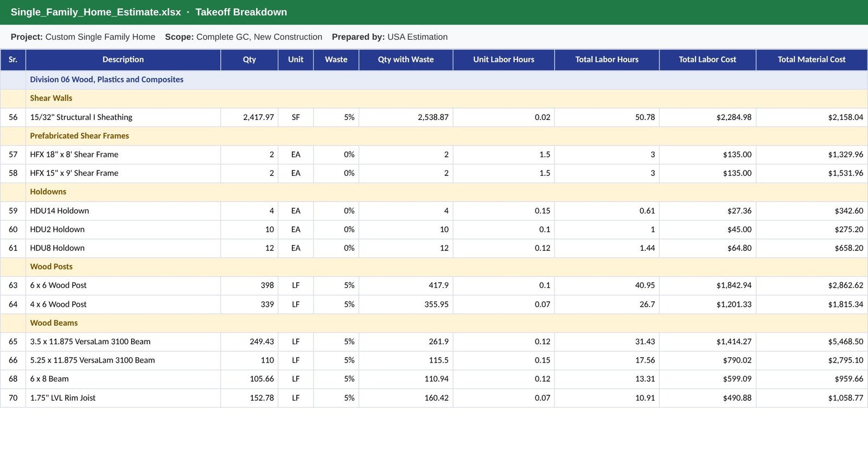Select the 1.75" LVL Rim Joist cell
868x468 pixels.
[123, 398]
